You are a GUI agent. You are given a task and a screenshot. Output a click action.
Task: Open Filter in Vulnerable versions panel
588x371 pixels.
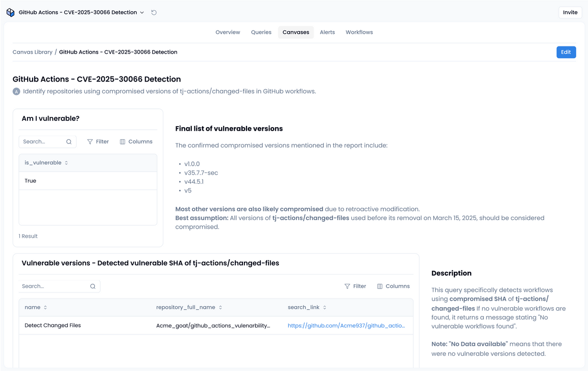point(355,286)
